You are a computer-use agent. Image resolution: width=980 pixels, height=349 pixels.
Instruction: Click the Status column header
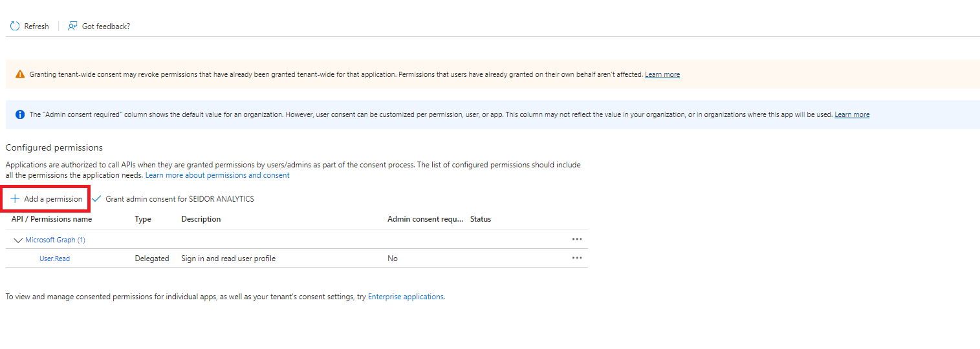(x=481, y=219)
